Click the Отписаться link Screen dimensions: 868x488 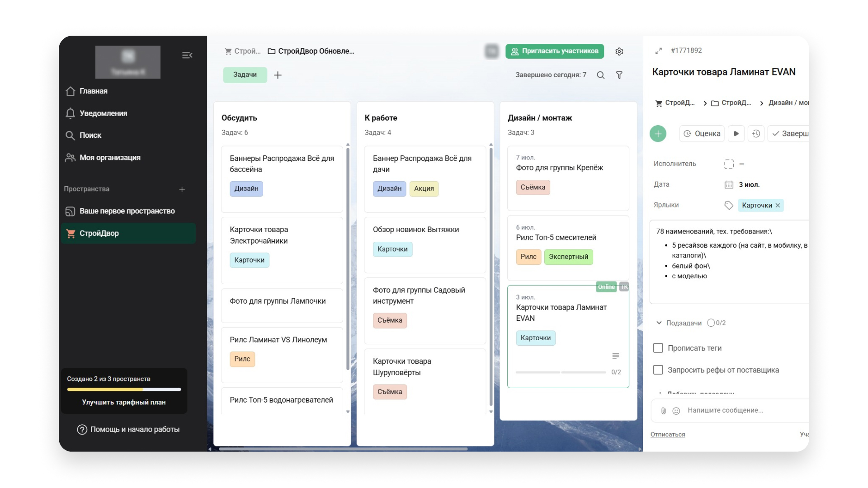pos(668,434)
